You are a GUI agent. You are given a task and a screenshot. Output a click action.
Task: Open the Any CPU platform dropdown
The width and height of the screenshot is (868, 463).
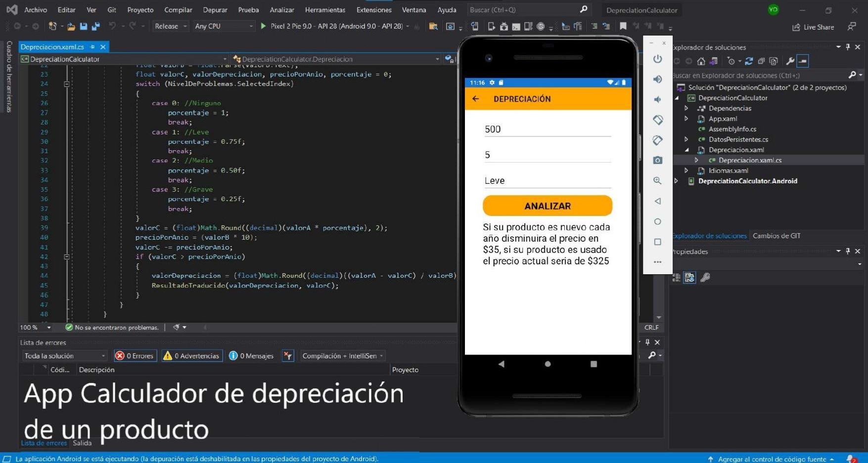click(x=224, y=26)
